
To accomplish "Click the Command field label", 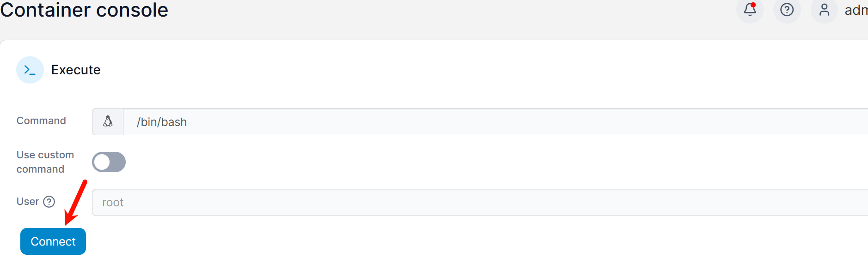I will click(41, 121).
